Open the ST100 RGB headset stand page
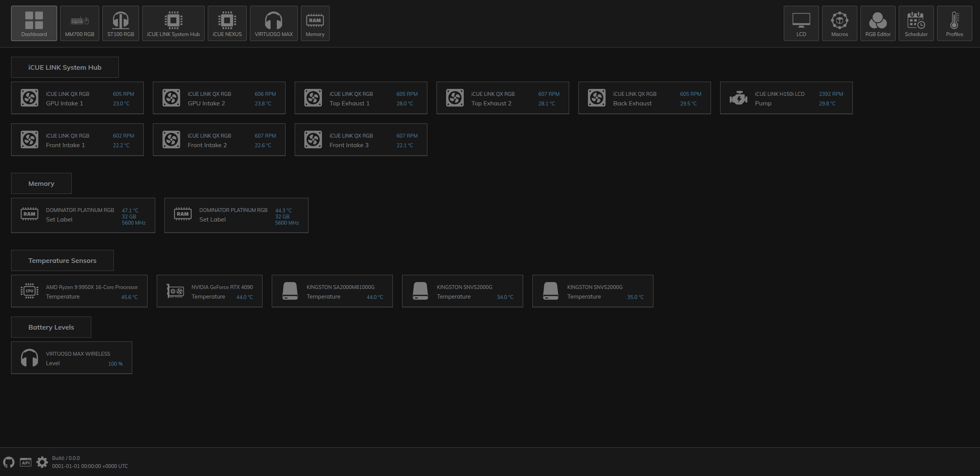 (121, 23)
